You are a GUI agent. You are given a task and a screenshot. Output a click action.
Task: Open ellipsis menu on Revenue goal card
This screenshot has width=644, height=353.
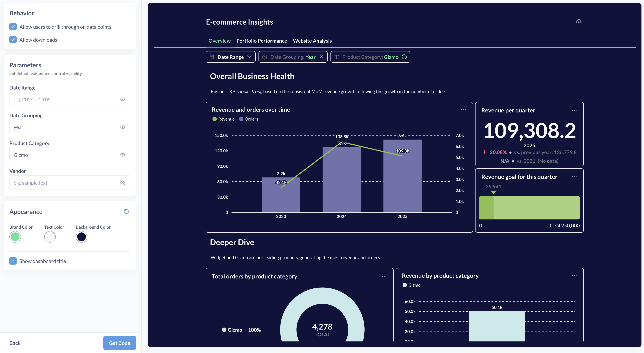(574, 177)
